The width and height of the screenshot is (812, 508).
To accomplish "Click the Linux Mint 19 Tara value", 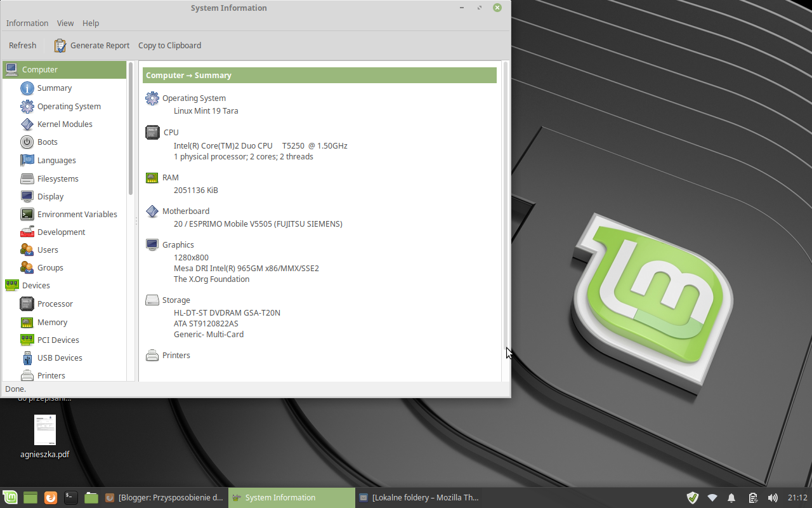I will [206, 111].
